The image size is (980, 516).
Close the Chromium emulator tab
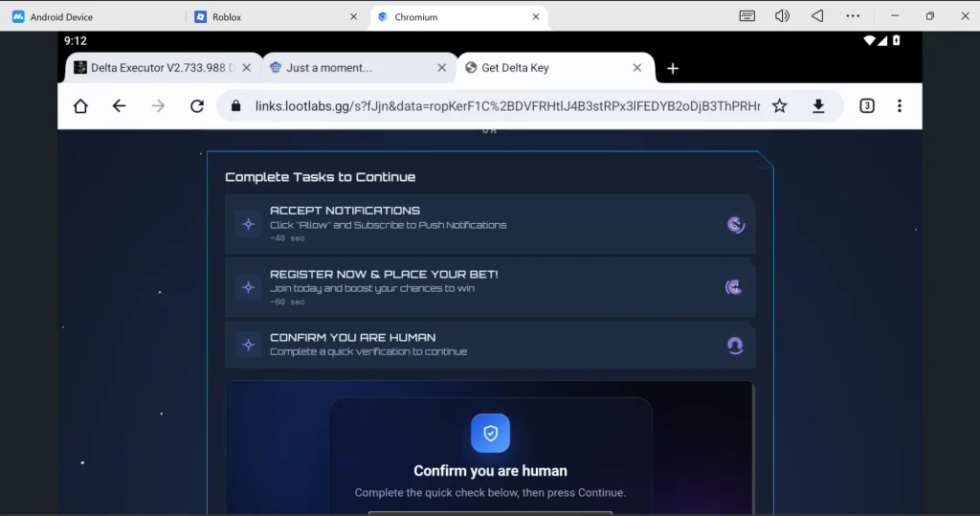[536, 17]
